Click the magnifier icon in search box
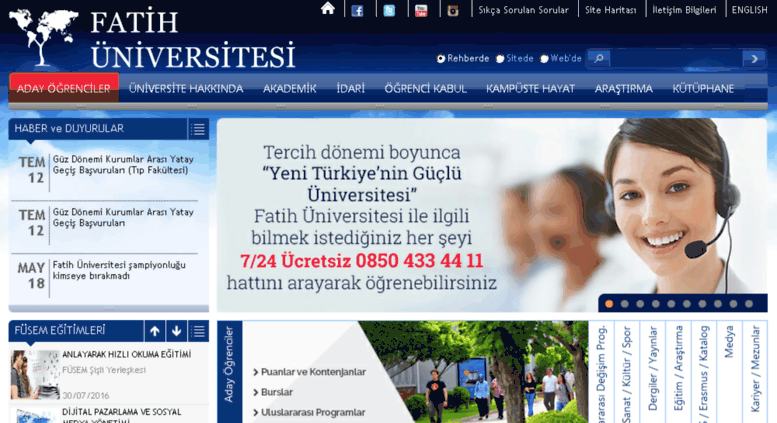The width and height of the screenshot is (777, 423). click(x=599, y=58)
